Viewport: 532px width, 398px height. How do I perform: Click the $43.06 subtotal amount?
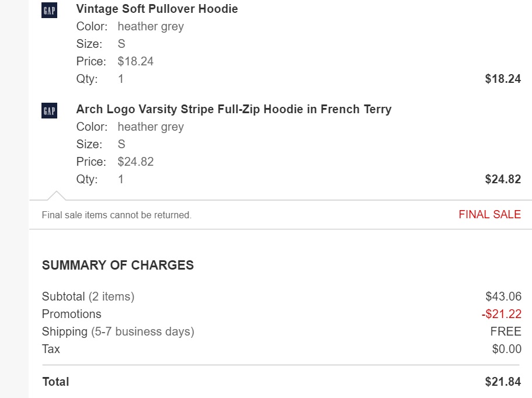[x=503, y=296]
